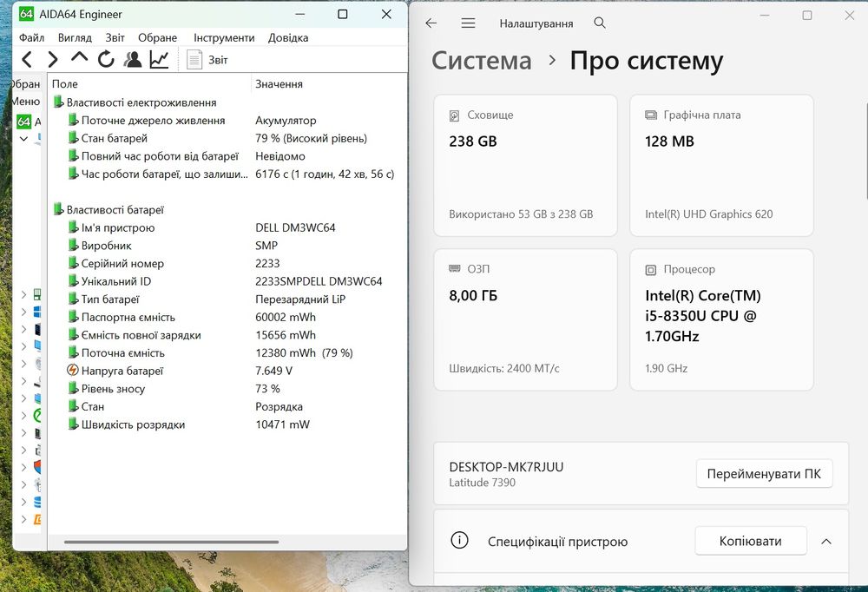Click battery icon beside Виробник
Image resolution: width=868 pixels, height=592 pixels.
coord(73,245)
